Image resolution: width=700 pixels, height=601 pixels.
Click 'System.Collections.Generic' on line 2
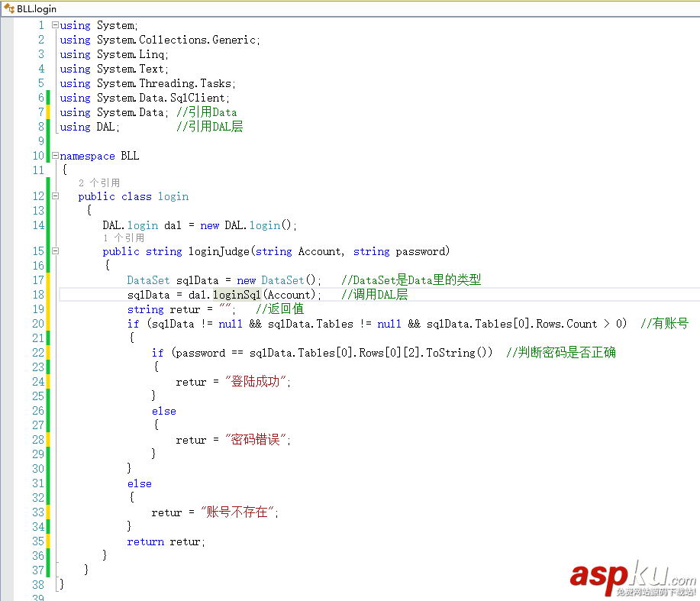tap(176, 40)
